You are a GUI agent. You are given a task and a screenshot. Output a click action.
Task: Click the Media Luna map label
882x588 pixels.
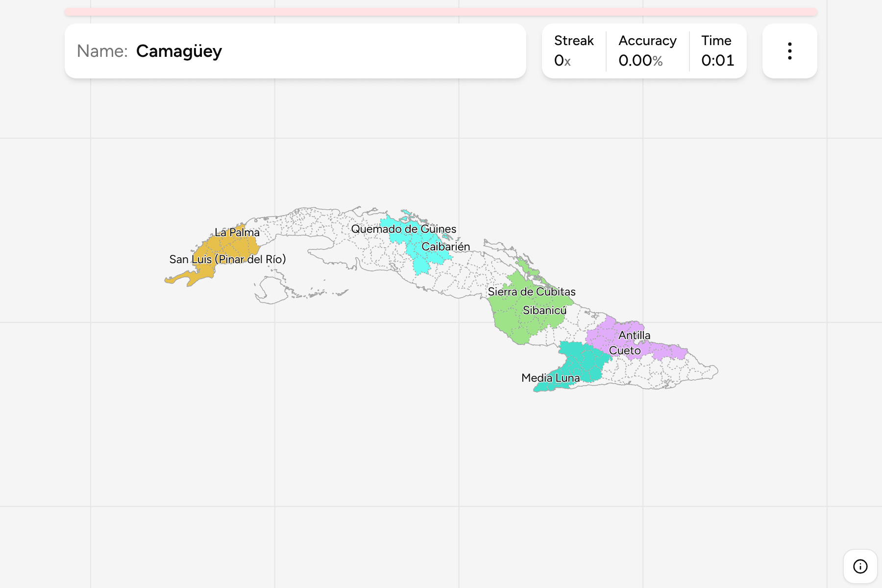pyautogui.click(x=550, y=378)
